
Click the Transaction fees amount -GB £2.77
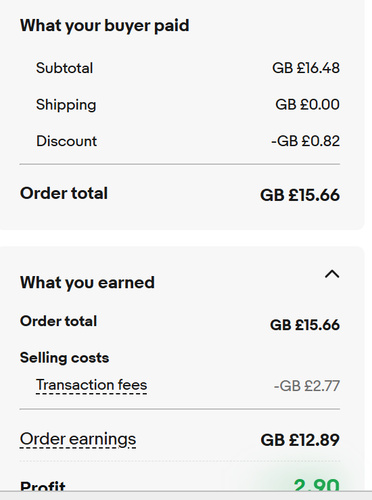[x=307, y=386]
